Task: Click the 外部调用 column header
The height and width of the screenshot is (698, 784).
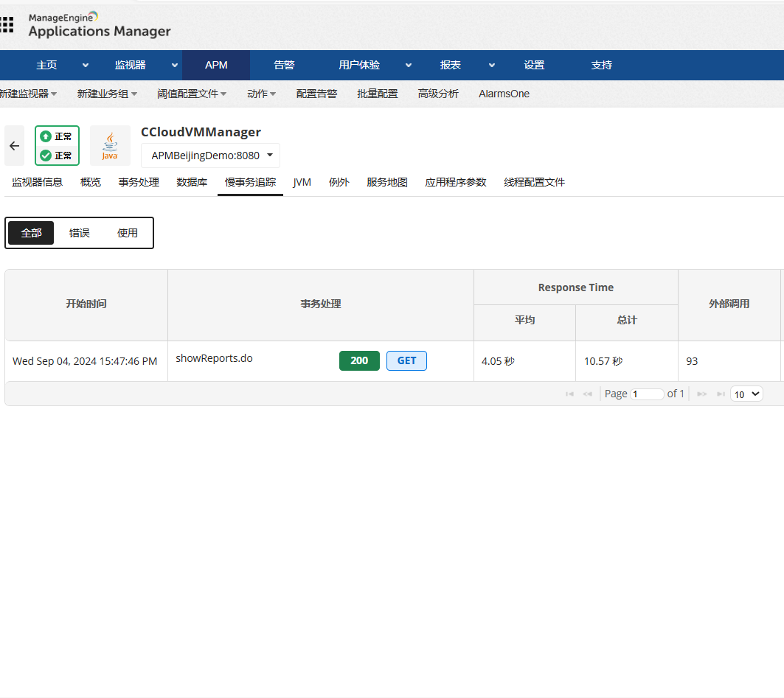Action: point(729,304)
